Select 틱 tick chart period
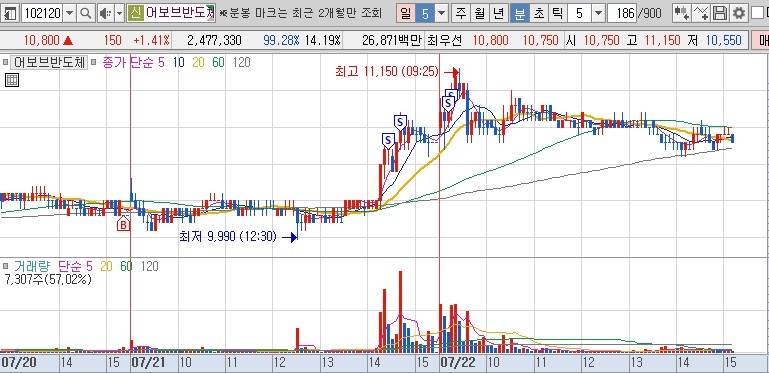Screen dimensions: 769x373 558,13
